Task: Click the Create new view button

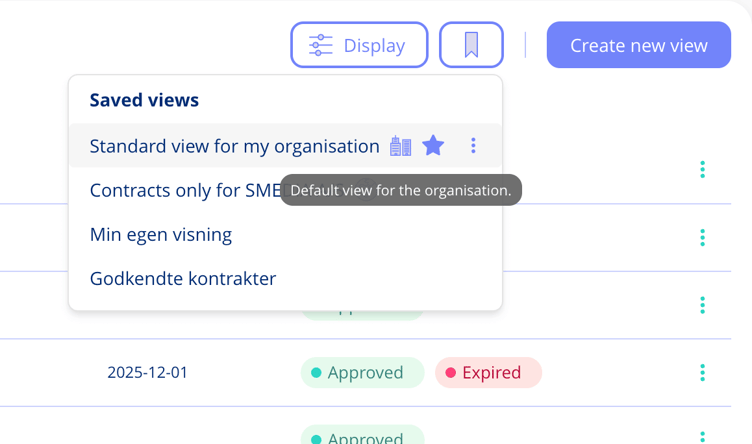Action: click(x=638, y=45)
